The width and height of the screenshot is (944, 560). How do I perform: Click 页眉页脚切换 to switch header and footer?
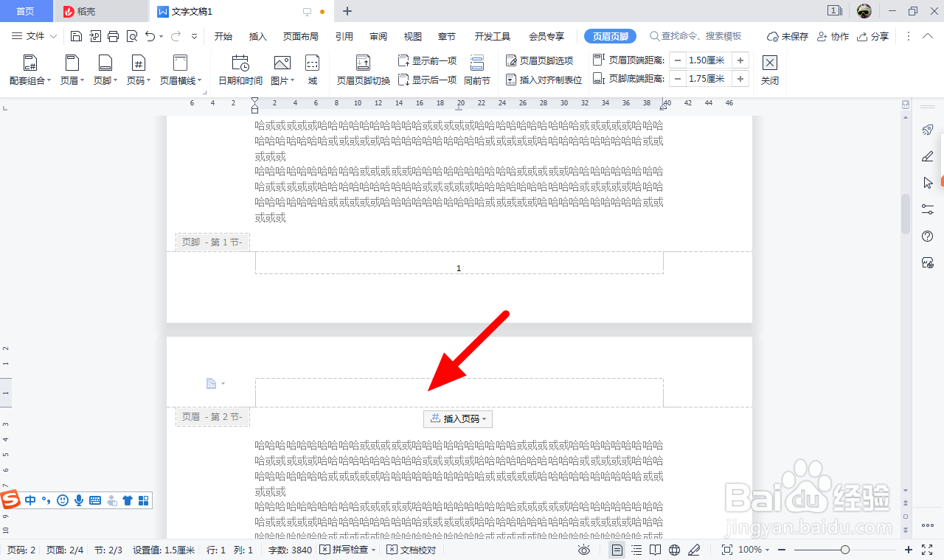(x=364, y=71)
